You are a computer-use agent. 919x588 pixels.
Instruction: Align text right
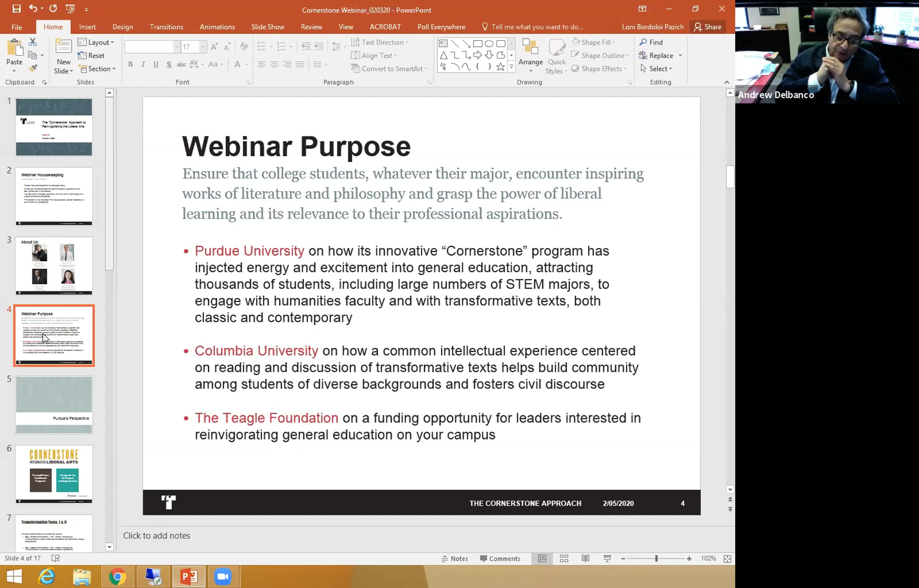click(287, 64)
